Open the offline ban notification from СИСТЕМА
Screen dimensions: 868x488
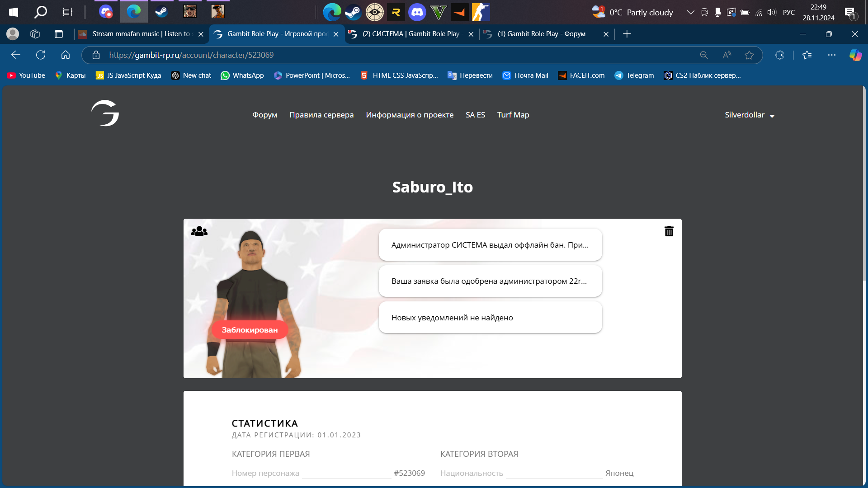click(x=490, y=245)
